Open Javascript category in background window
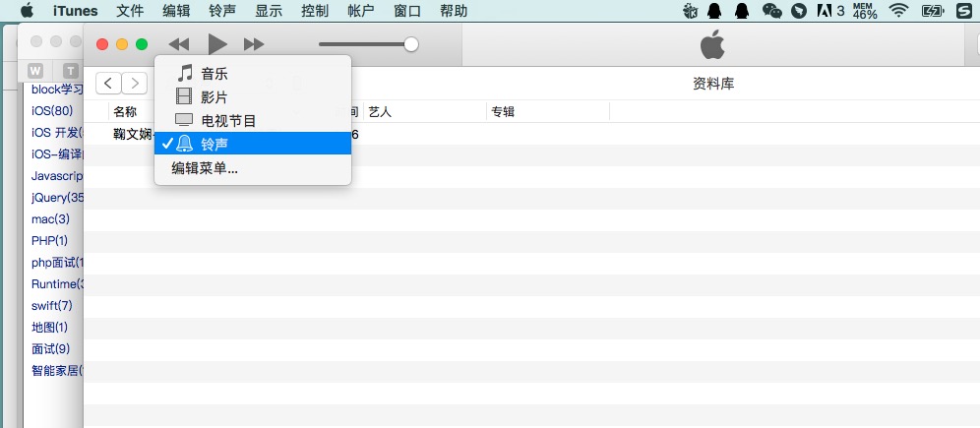Image resolution: width=980 pixels, height=428 pixels. coord(57,176)
